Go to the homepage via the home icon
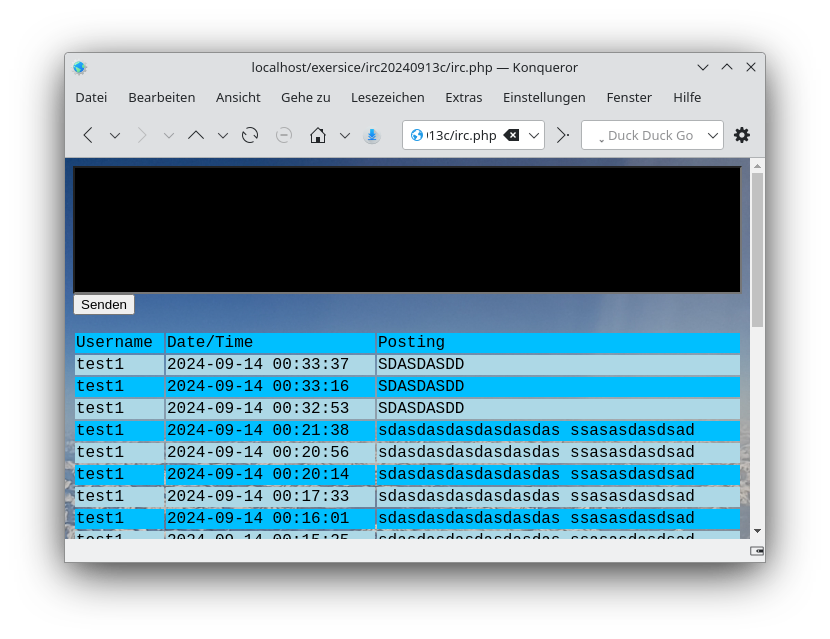This screenshot has height=639, width=830. 316,135
